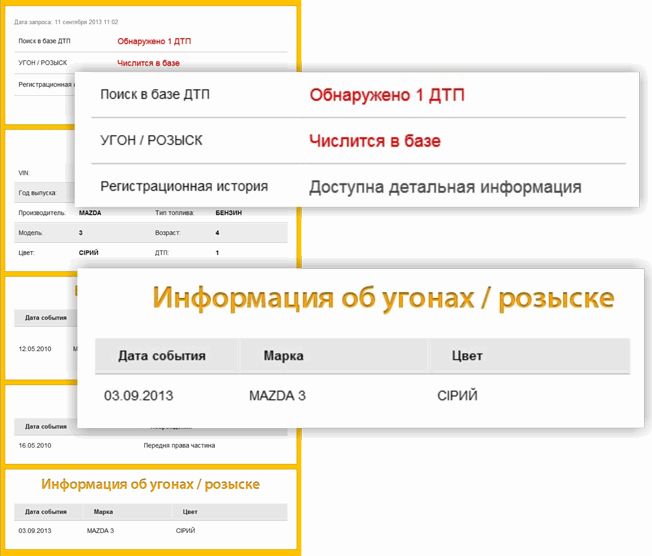
Task: Click manufacturer value 'MAZDA' in vehicle details
Action: [x=90, y=213]
